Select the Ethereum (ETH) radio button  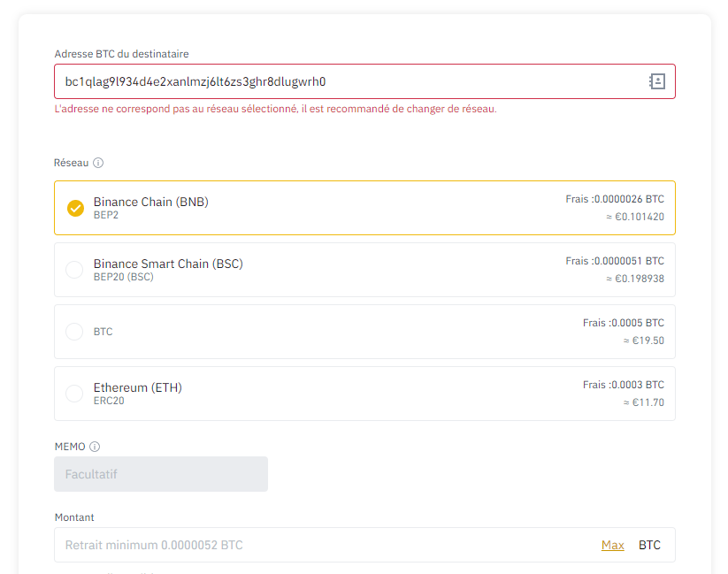(75, 394)
